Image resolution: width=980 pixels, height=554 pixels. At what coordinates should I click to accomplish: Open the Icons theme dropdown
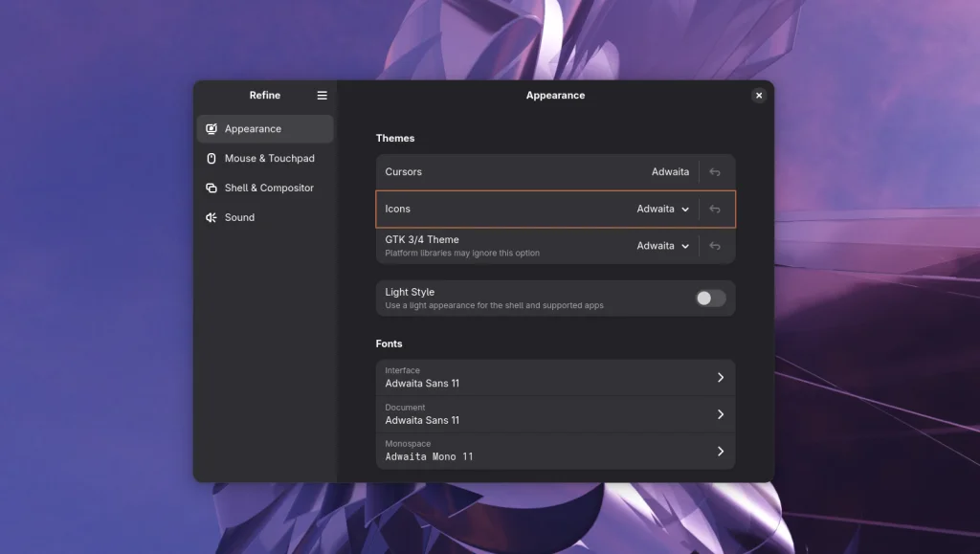(663, 209)
